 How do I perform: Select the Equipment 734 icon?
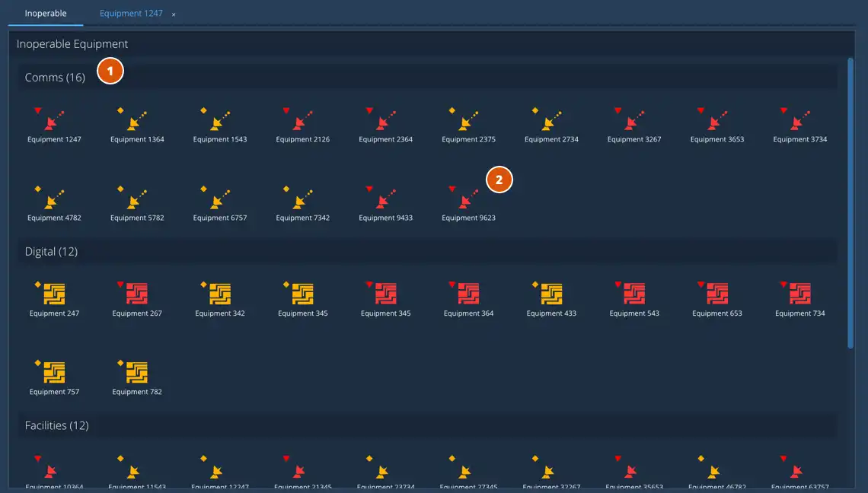800,293
